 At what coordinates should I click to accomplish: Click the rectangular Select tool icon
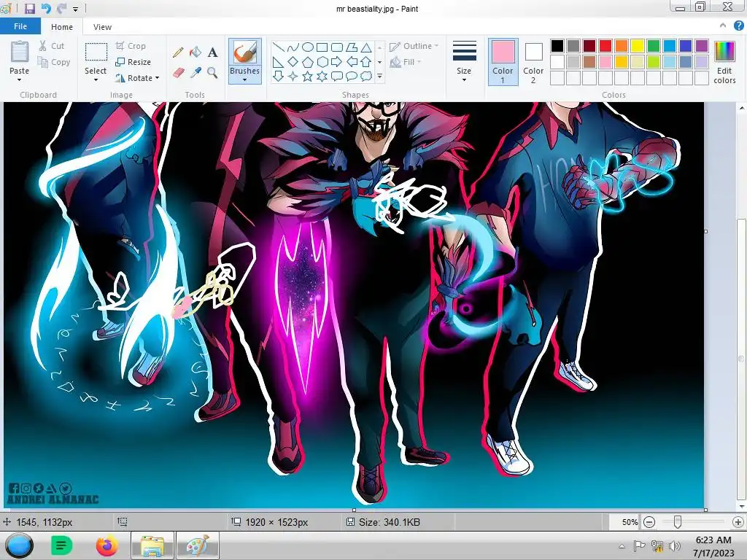coord(96,52)
